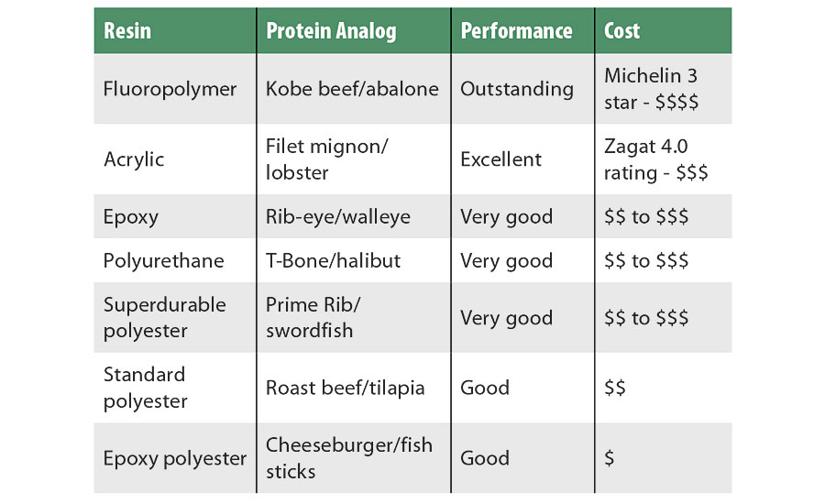
Task: Click the Resin column header
Action: pos(127,31)
